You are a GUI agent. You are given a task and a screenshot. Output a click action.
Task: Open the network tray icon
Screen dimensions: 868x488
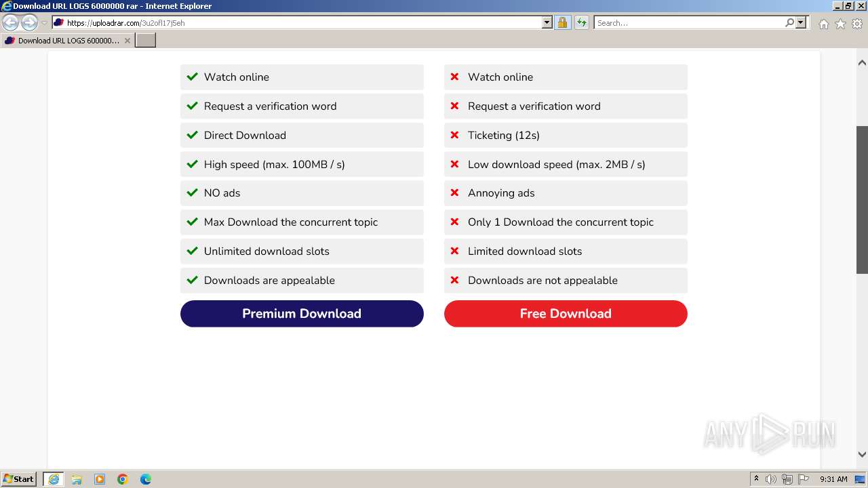click(787, 479)
